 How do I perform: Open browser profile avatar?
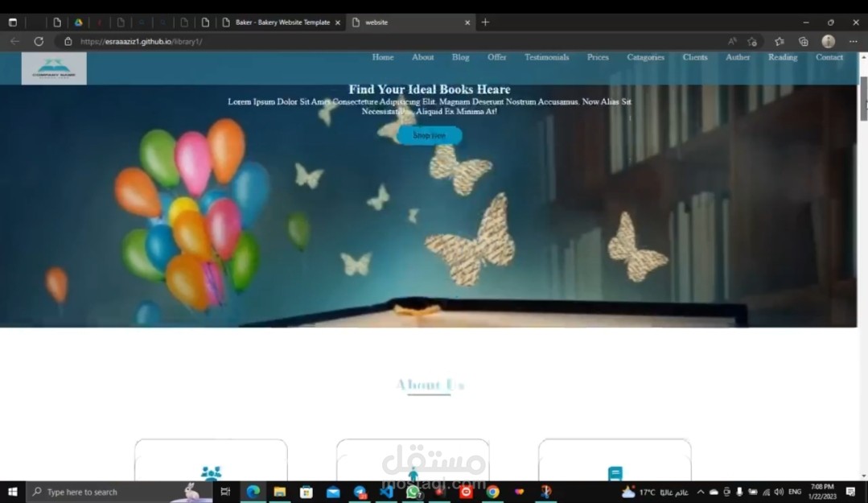tap(828, 42)
